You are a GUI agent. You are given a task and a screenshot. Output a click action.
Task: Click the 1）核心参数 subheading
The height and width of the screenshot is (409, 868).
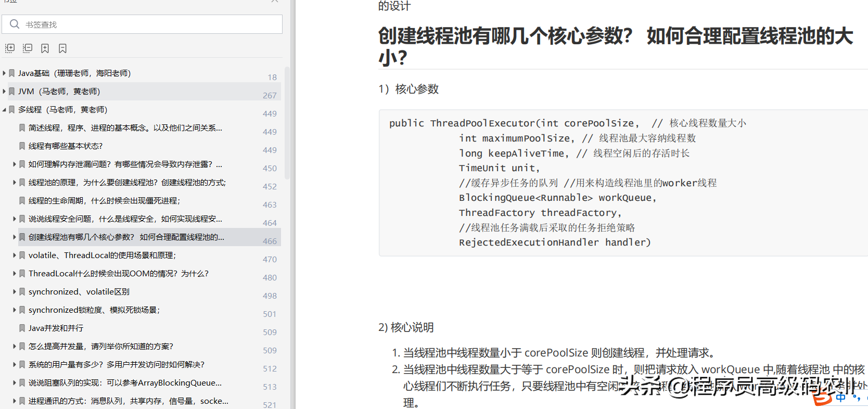click(409, 89)
